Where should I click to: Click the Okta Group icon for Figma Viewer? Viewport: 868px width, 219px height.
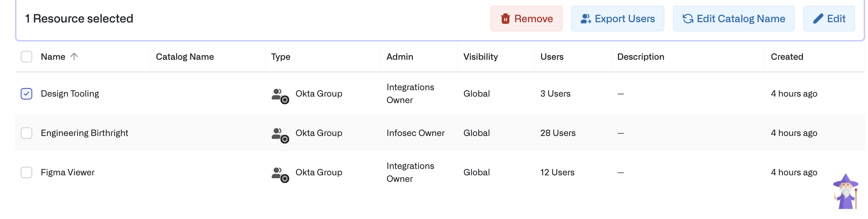tap(280, 174)
